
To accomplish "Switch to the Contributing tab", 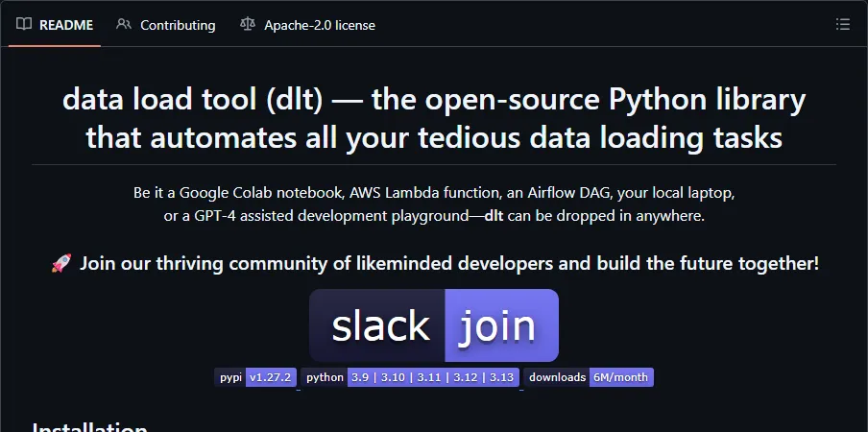I will tap(178, 25).
